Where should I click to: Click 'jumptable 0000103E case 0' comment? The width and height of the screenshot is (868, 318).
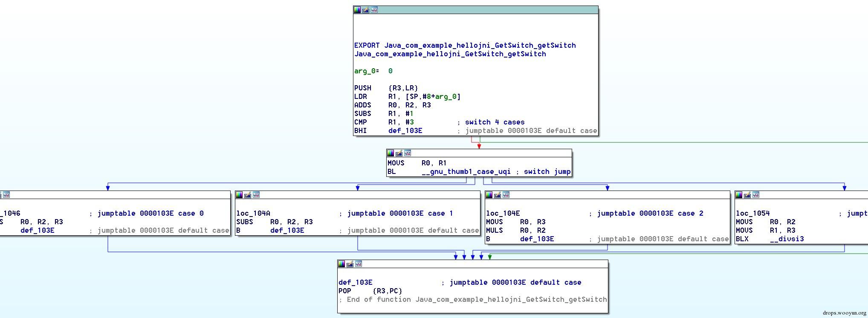(150, 213)
